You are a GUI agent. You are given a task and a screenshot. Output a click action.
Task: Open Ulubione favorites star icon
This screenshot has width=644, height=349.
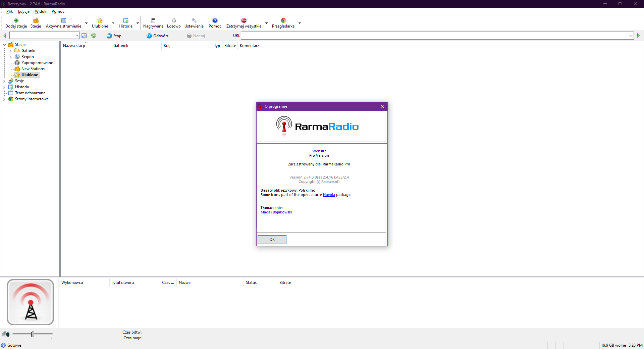pyautogui.click(x=100, y=23)
